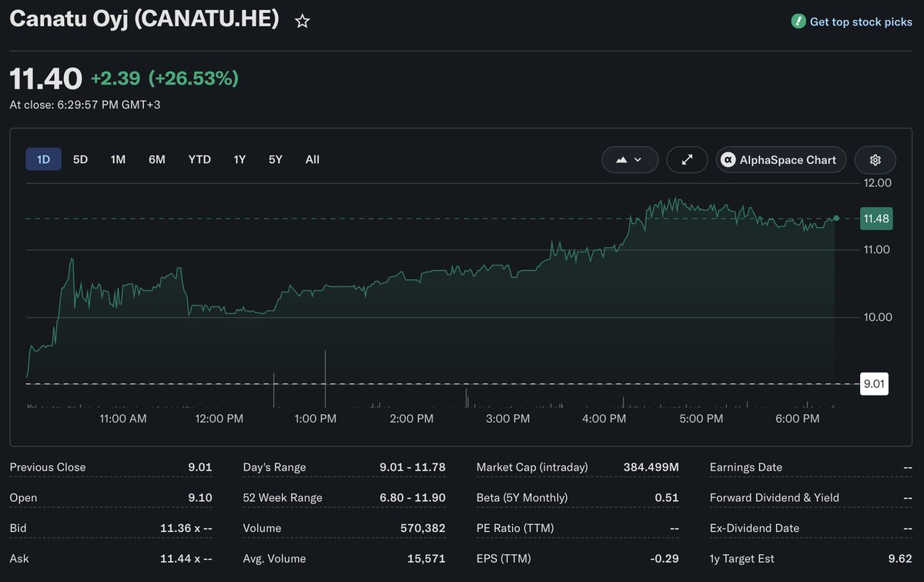
Task: Click the Avg. Volume value 15,571
Action: tap(427, 559)
